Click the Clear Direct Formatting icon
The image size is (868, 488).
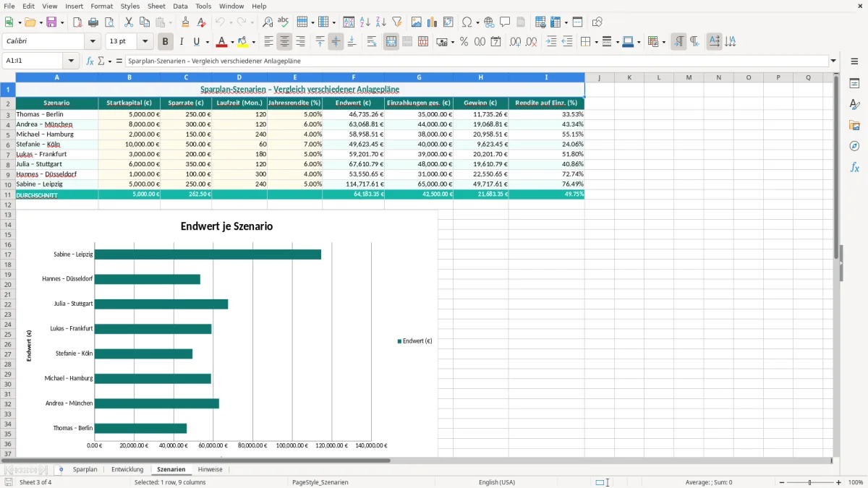pos(201,22)
